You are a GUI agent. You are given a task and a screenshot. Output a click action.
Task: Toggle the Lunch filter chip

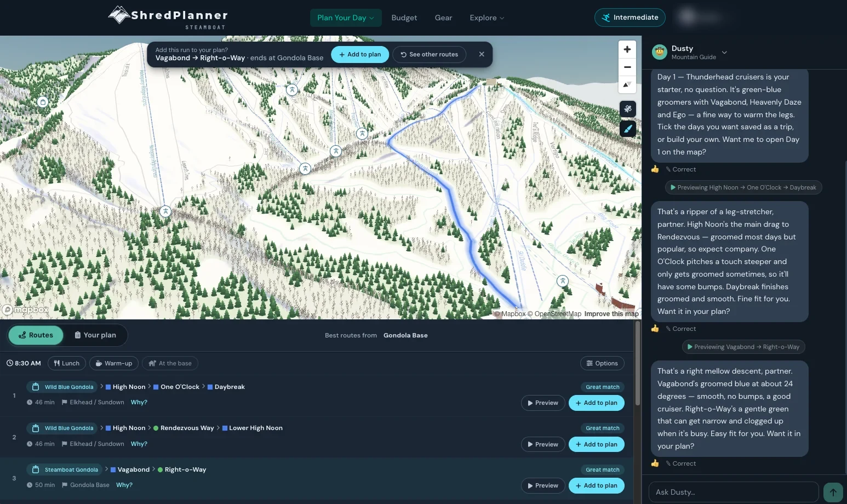[x=67, y=363]
